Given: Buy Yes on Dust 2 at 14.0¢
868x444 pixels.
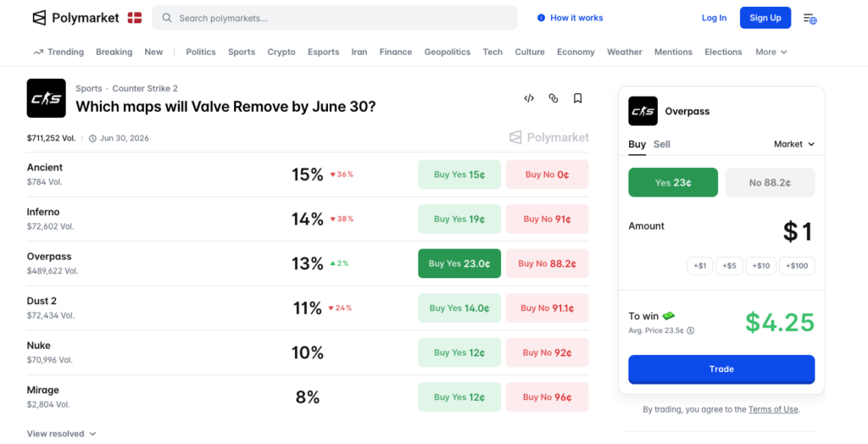Looking at the screenshot, I should 459,308.
